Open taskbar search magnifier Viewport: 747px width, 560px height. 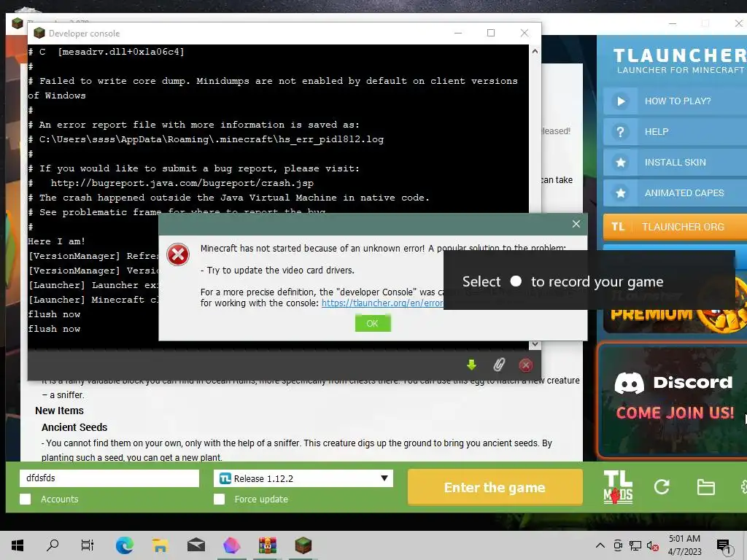point(53,545)
